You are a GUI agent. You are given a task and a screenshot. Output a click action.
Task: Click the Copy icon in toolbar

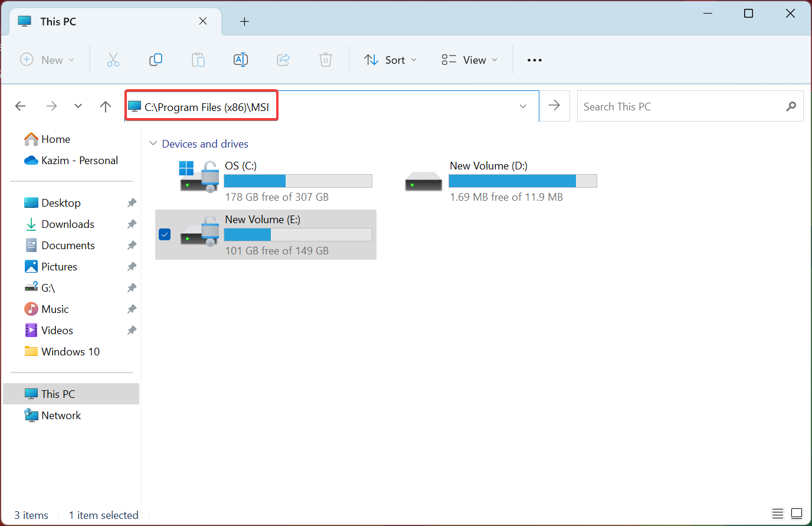[x=156, y=60]
